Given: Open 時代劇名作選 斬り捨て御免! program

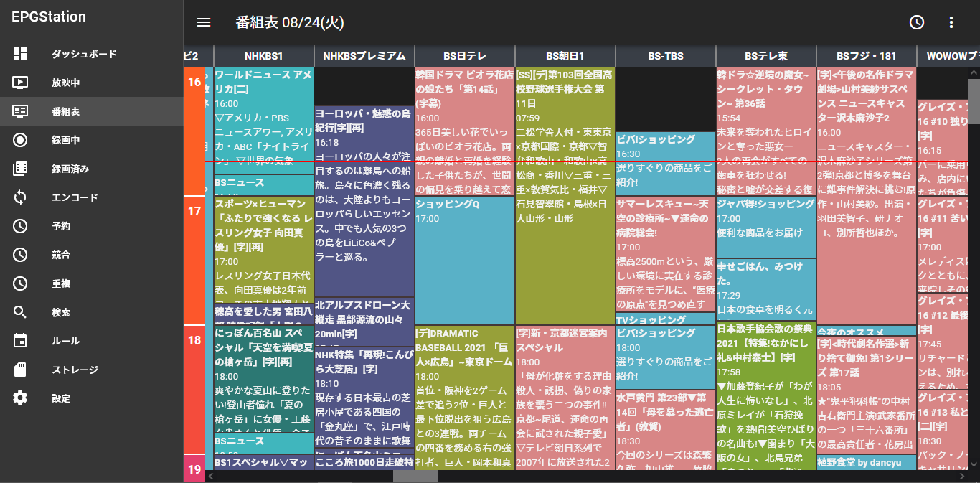Looking at the screenshot, I should 867,395.
